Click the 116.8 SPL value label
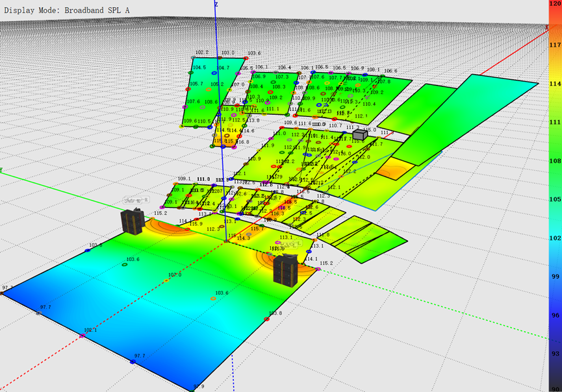The image size is (562, 392). click(x=242, y=141)
